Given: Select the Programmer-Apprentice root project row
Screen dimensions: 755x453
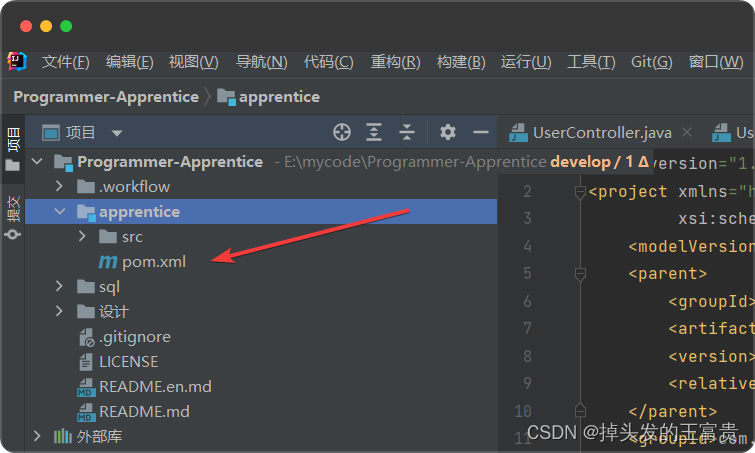Looking at the screenshot, I should tap(261, 162).
